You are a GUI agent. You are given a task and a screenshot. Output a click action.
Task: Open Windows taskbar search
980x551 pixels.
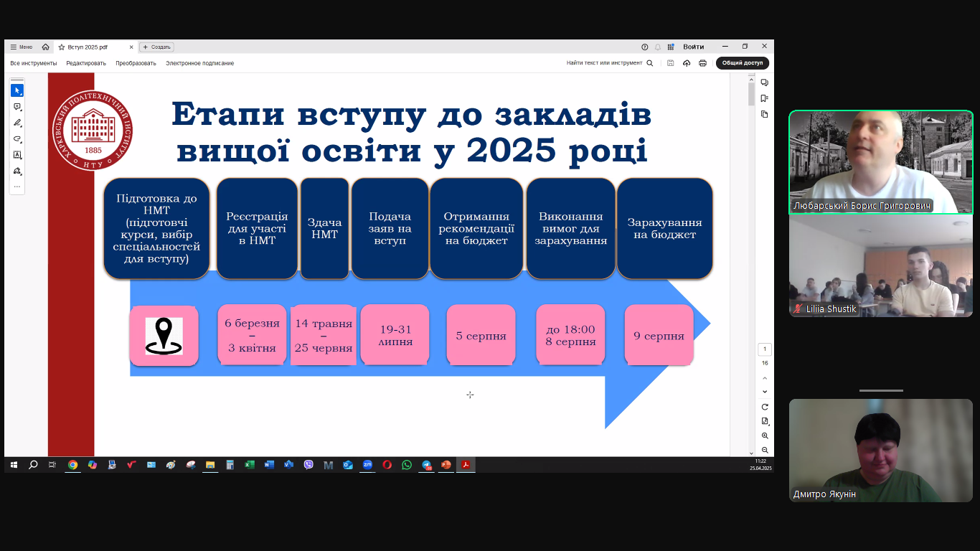33,465
